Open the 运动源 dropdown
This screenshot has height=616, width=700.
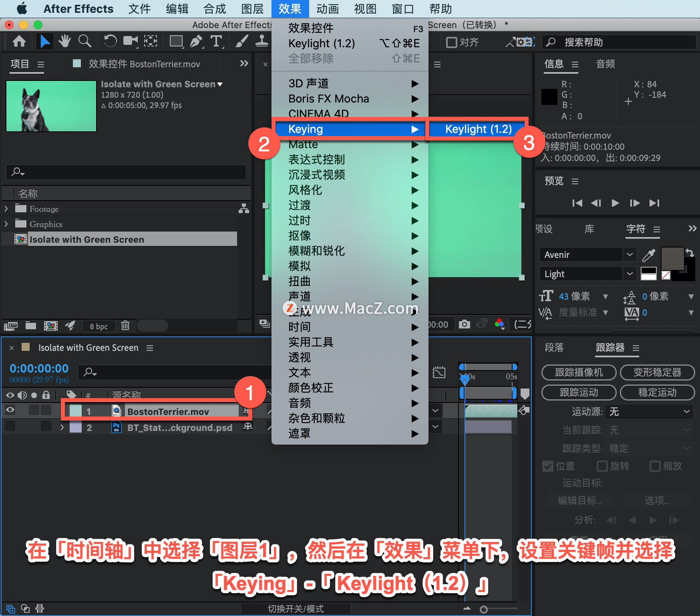[649, 412]
